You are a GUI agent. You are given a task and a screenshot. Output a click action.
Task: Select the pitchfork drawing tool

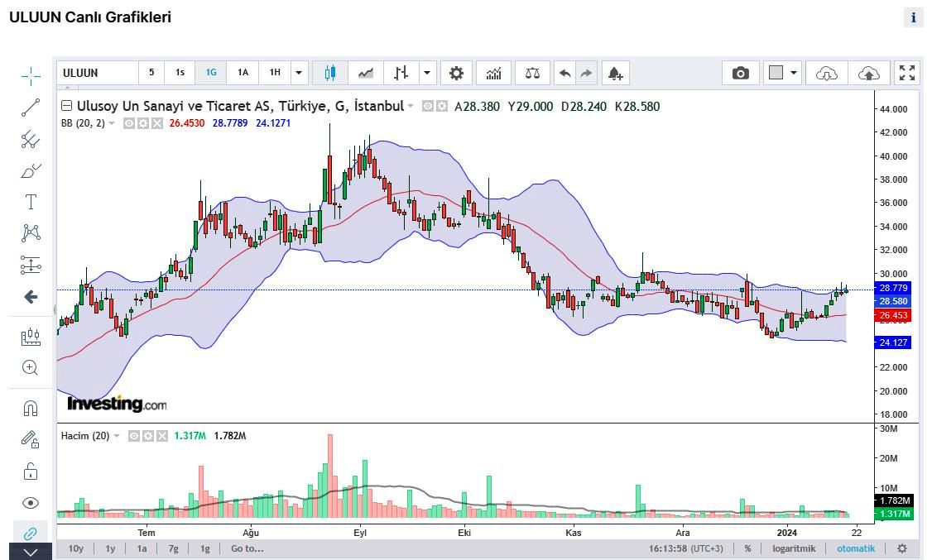coord(31,140)
